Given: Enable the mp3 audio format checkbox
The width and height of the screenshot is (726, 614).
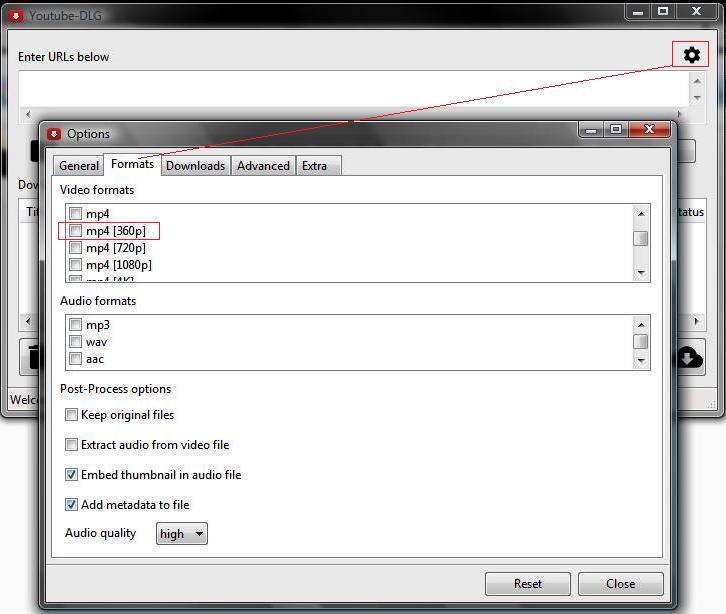Looking at the screenshot, I should (76, 325).
